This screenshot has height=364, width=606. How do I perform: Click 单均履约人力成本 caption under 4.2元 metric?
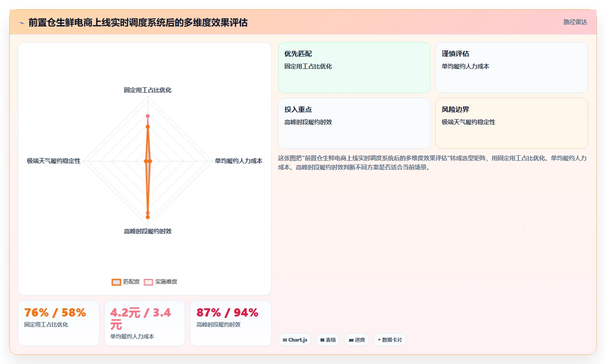132,337
